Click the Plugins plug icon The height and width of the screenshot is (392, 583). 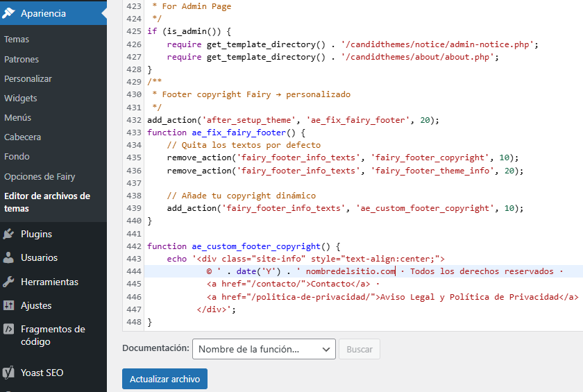click(9, 235)
